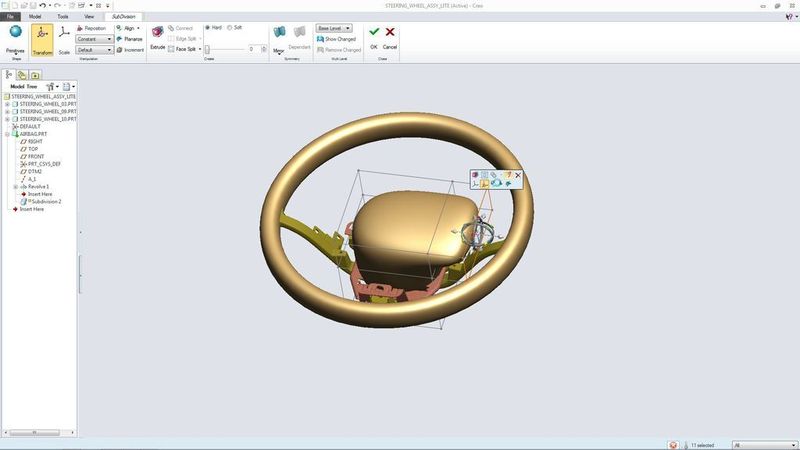The image size is (800, 450).
Task: Select the Extrude tool
Action: tap(158, 38)
